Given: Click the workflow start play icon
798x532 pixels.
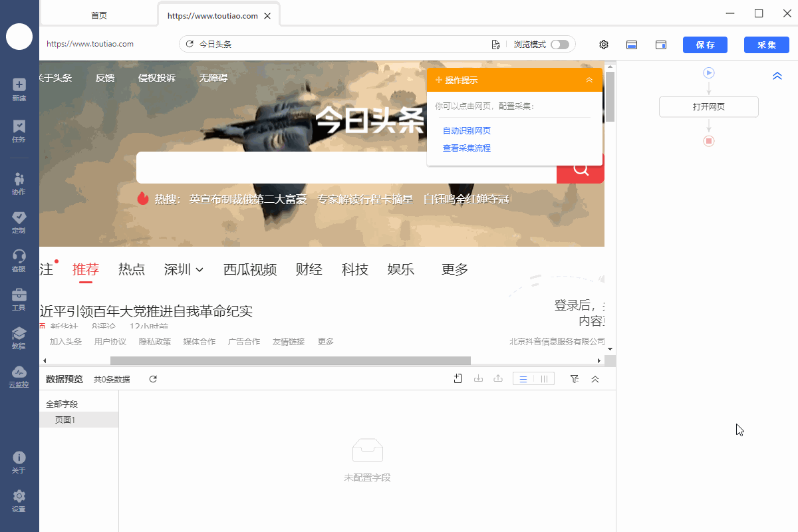Looking at the screenshot, I should point(709,72).
